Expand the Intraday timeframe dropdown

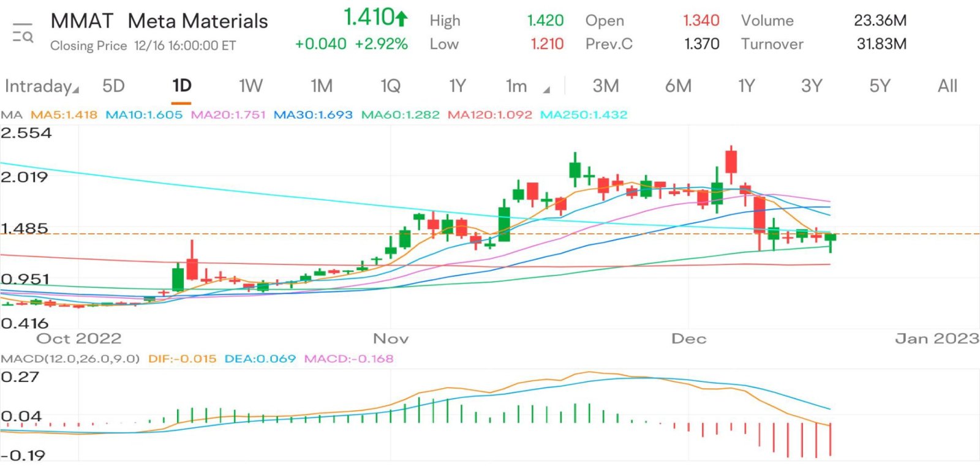click(x=42, y=86)
